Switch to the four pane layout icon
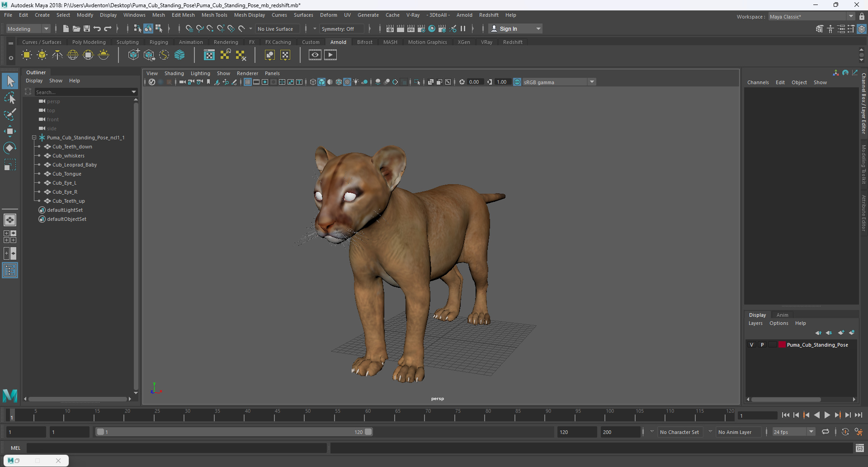The width and height of the screenshot is (868, 467). pos(10,237)
